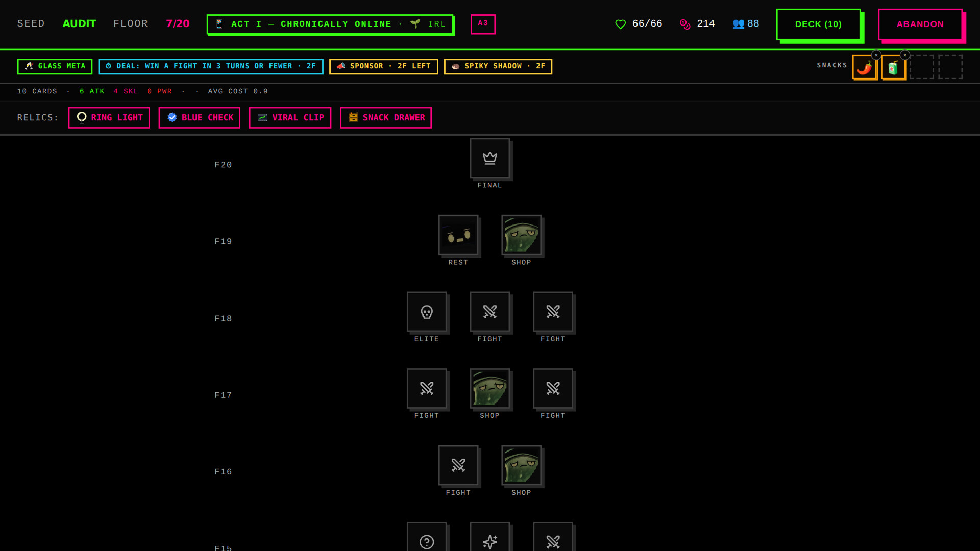Image resolution: width=980 pixels, height=551 pixels.
Task: Open the F20 Final boss crown node
Action: point(490,158)
